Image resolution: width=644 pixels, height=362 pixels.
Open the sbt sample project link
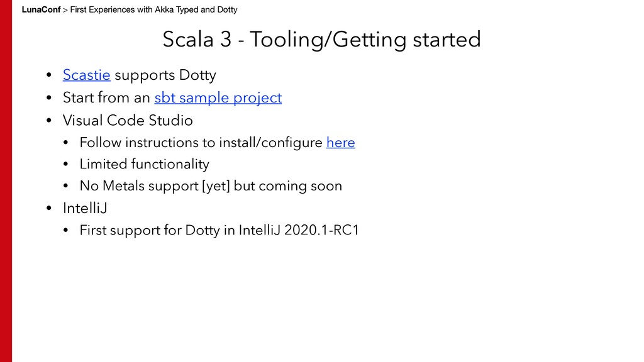(x=218, y=97)
